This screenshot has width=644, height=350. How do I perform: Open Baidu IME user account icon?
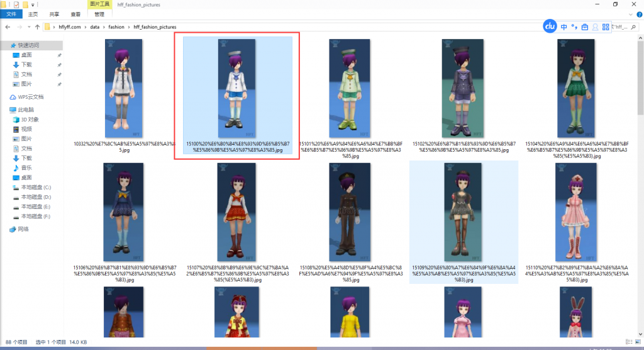tap(595, 27)
